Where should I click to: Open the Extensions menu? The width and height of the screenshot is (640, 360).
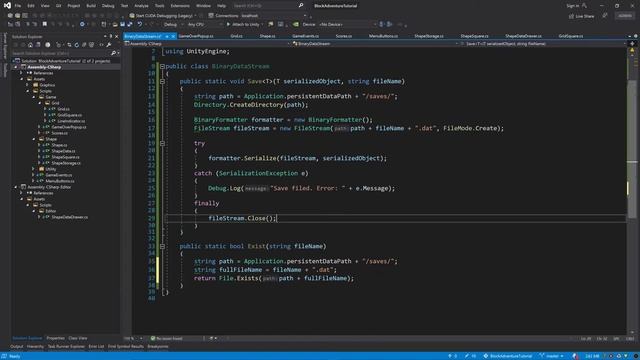180,6
